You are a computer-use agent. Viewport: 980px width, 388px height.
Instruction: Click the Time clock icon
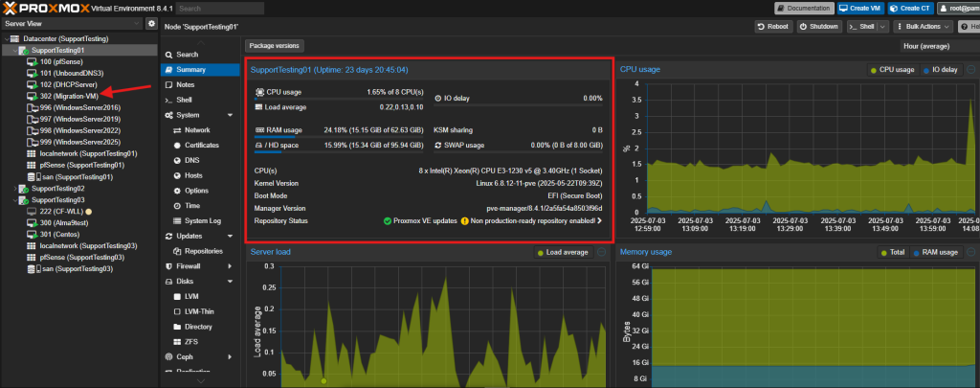point(177,205)
